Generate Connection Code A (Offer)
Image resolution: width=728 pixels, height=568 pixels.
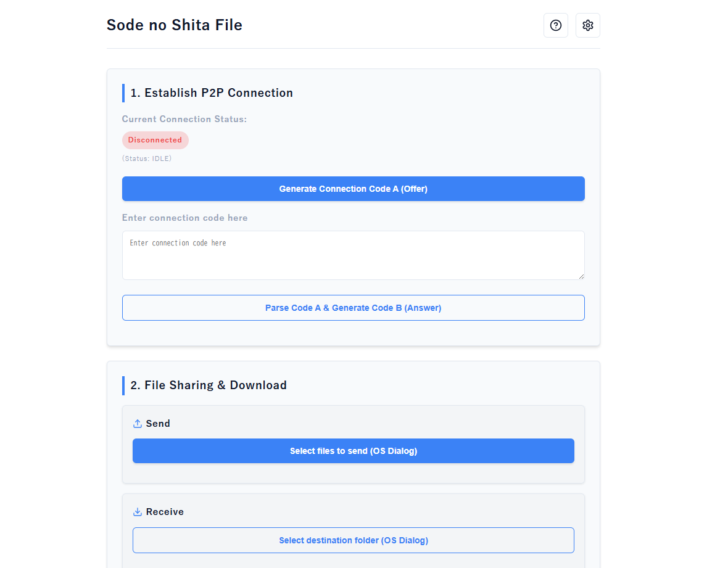[354, 189]
